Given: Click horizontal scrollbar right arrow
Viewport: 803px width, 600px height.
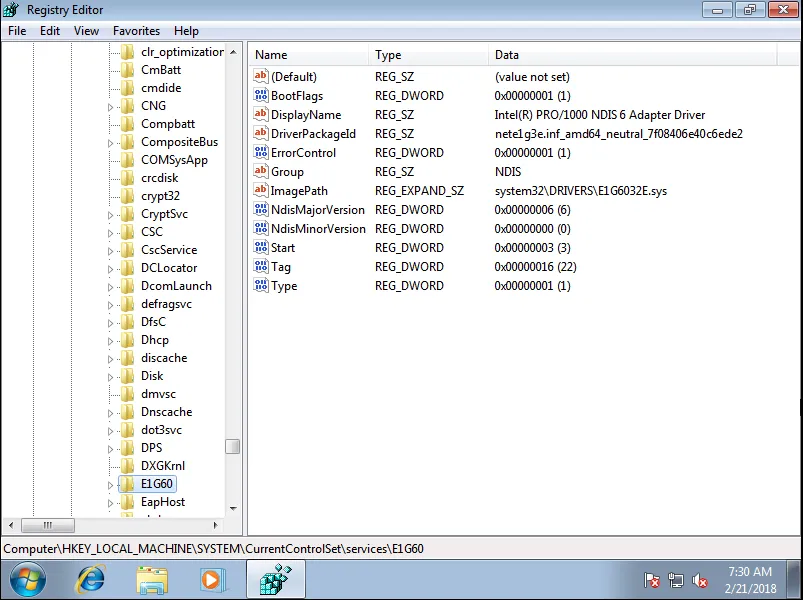Looking at the screenshot, I should tap(216, 525).
